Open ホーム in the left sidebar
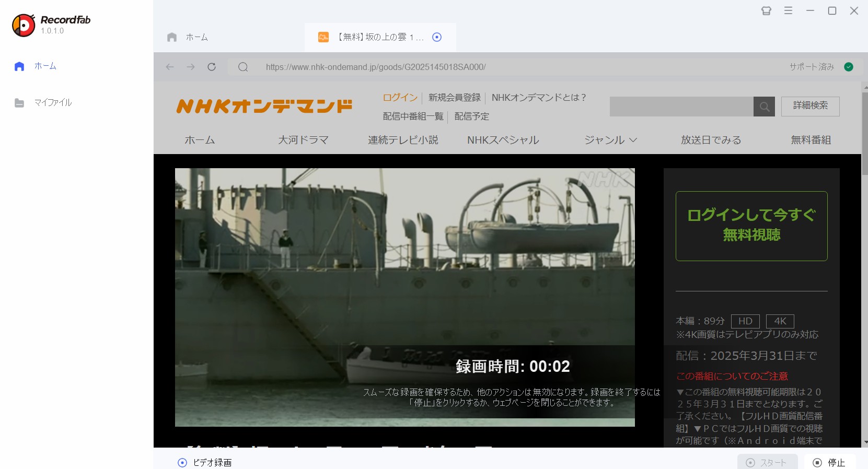 point(36,66)
